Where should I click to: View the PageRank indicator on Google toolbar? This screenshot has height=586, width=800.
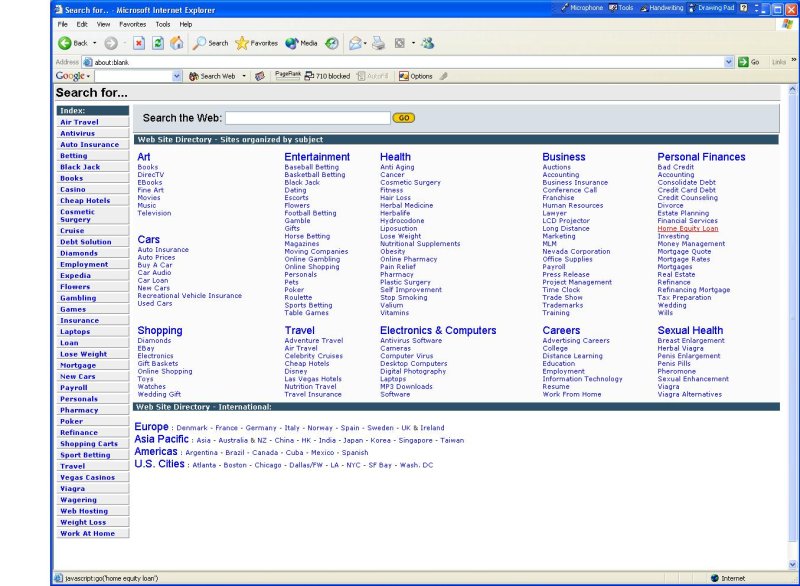tap(288, 75)
